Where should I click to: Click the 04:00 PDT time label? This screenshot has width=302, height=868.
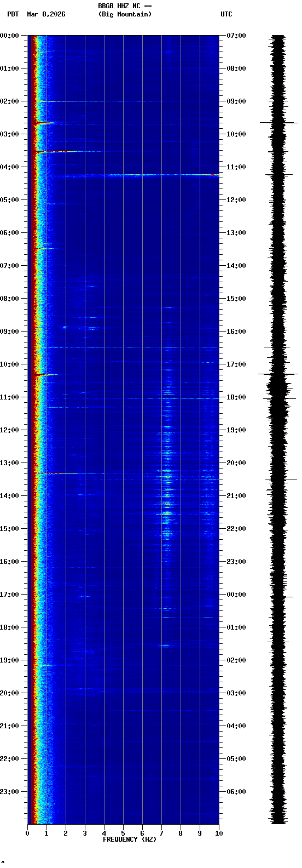[9, 167]
